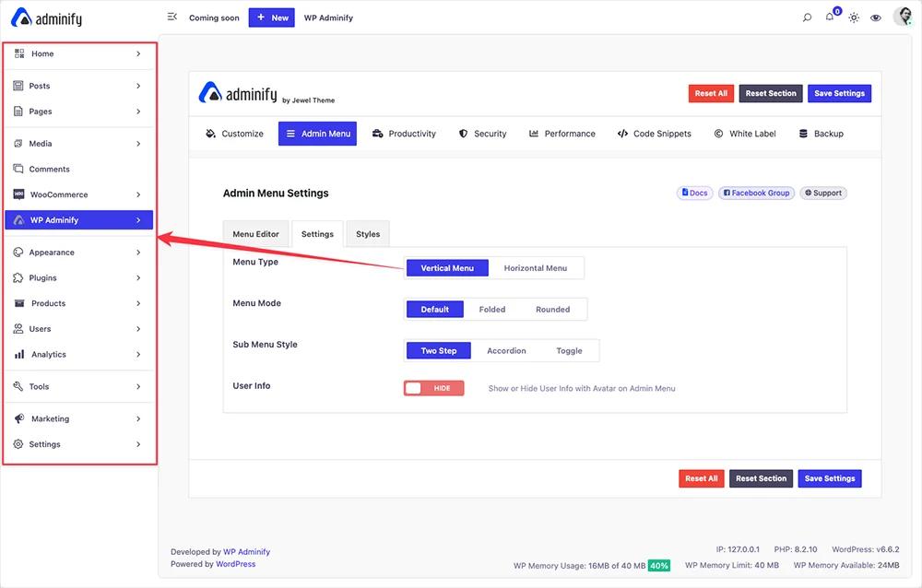The width and height of the screenshot is (922, 588).
Task: Open the Code Snippets tab
Action: [655, 134]
